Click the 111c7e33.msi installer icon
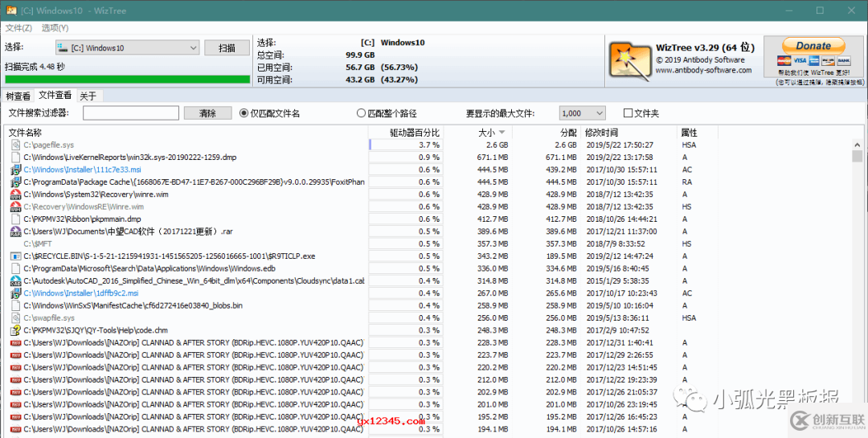 pos(15,170)
